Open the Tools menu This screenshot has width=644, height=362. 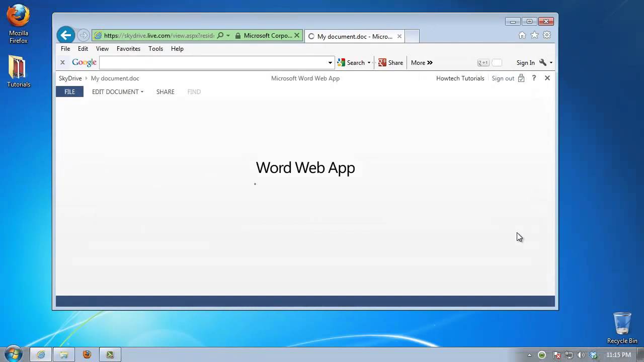point(155,49)
